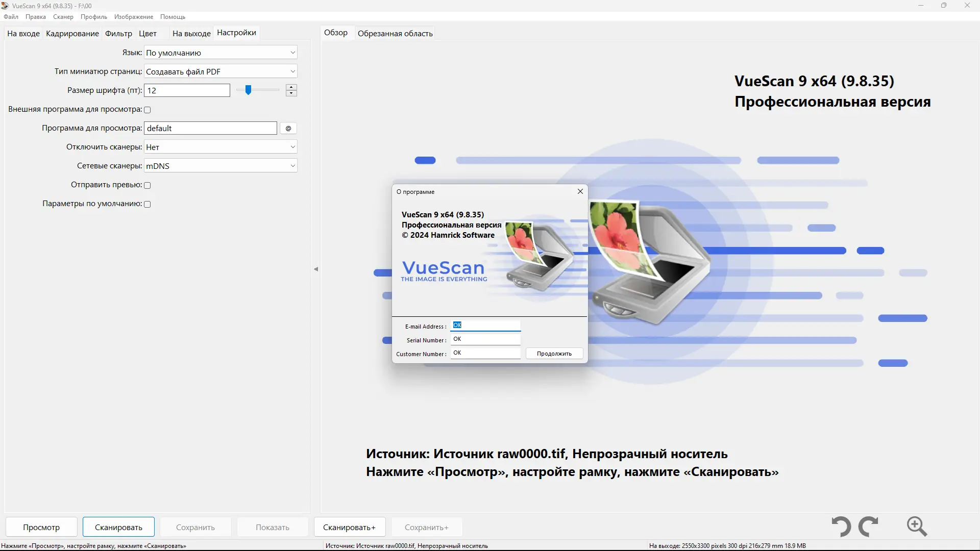Click the Сканировать button

[x=118, y=527]
